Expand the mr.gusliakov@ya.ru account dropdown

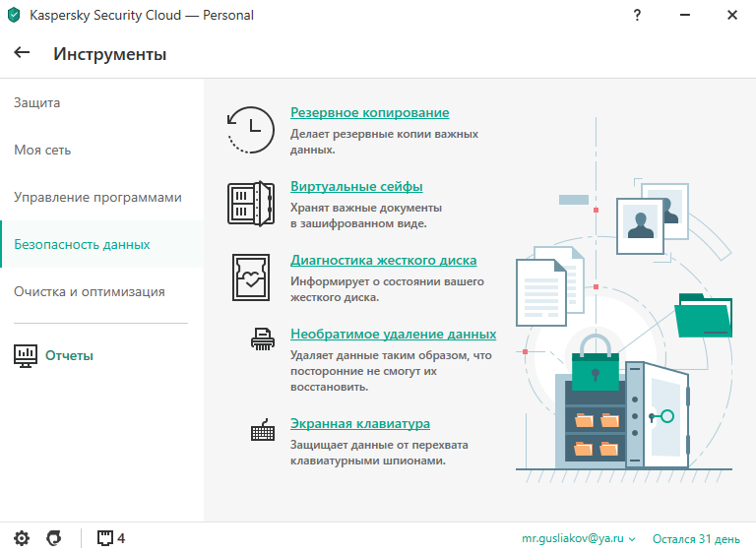579,538
